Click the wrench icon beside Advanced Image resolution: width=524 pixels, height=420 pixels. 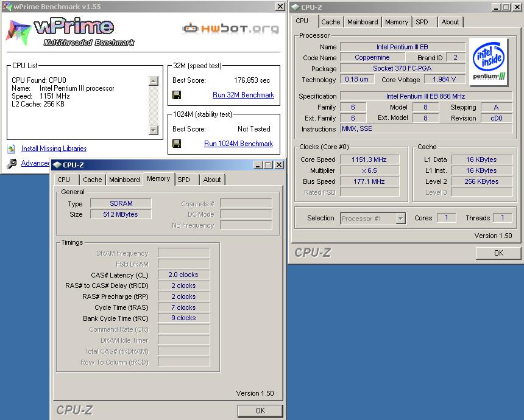click(x=12, y=164)
